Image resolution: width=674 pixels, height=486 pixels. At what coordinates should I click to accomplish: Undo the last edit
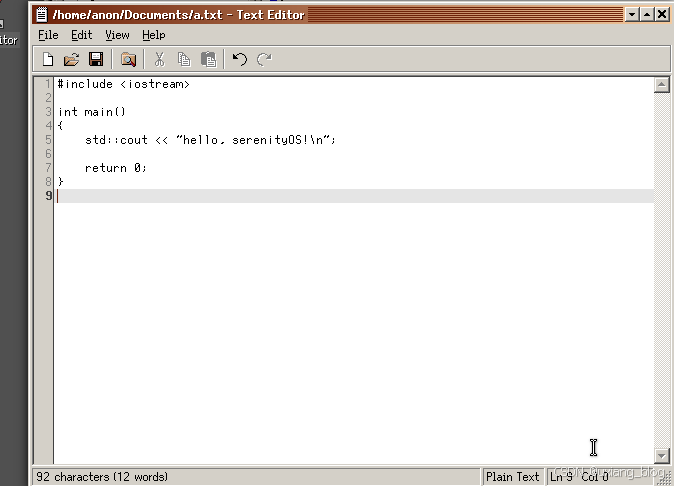point(239,59)
